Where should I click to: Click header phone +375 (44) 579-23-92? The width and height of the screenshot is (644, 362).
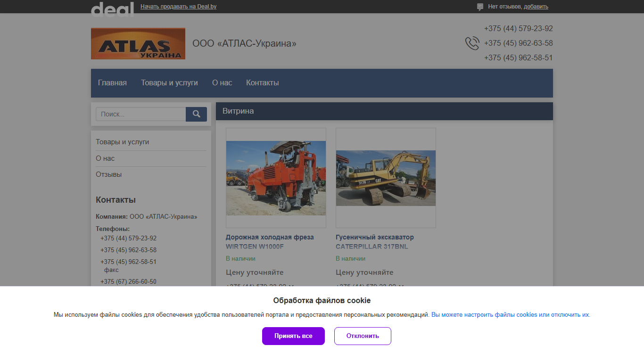click(x=519, y=29)
